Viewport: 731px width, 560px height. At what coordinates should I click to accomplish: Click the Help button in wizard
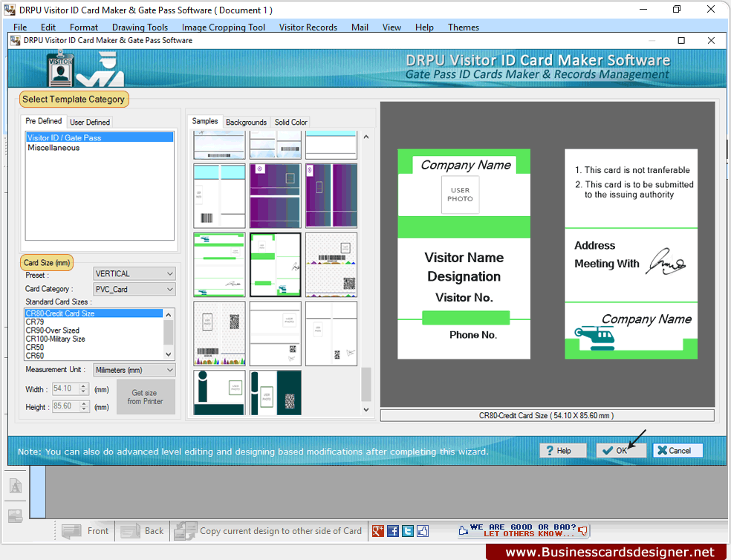(563, 450)
